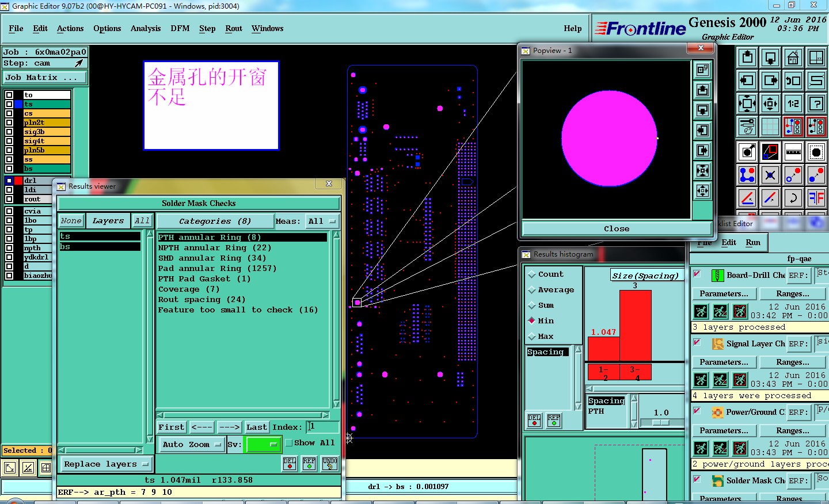Screen dimensions: 829x504
Task: Click the XY coordinate window icon
Action: (816, 58)
